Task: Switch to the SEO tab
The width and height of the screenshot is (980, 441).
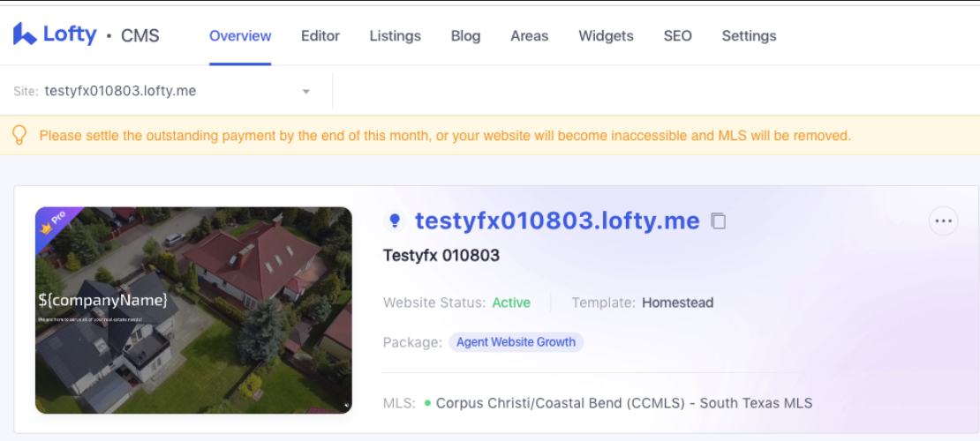Action: click(x=677, y=36)
